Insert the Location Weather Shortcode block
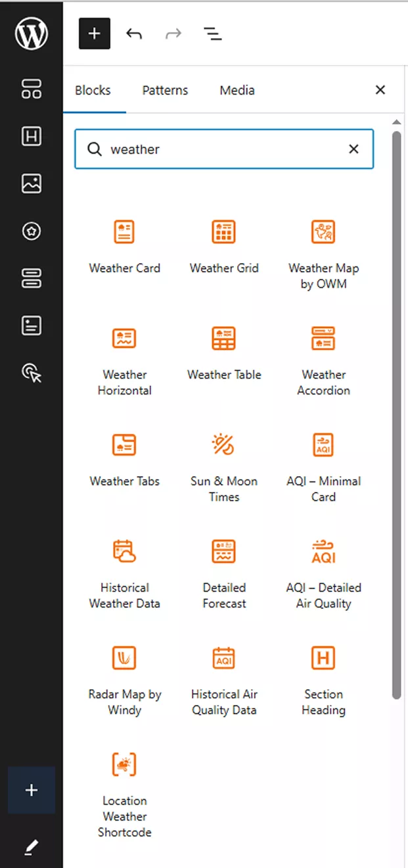 pos(125,796)
